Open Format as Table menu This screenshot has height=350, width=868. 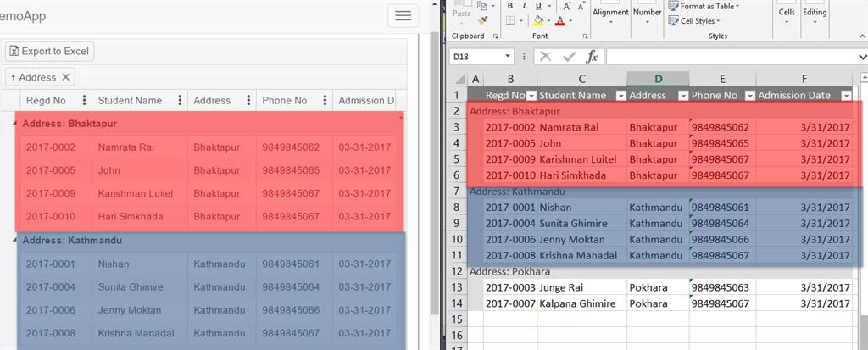click(x=704, y=6)
